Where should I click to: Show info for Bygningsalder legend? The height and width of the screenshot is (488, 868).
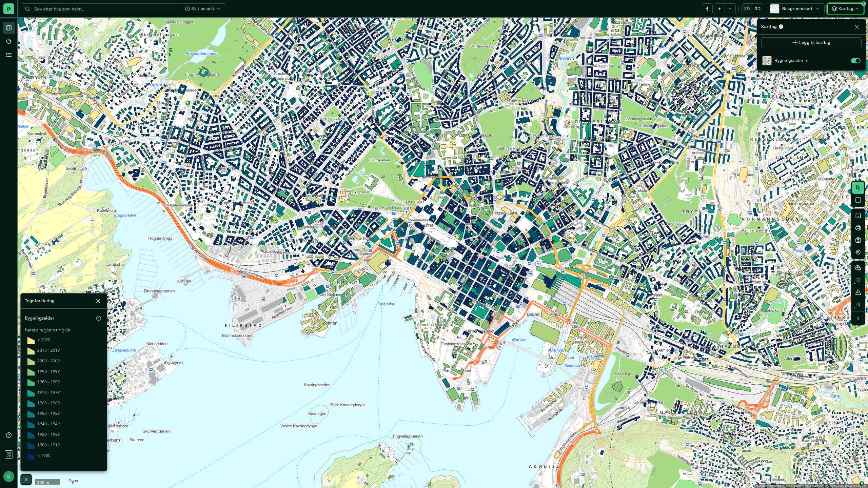point(99,318)
